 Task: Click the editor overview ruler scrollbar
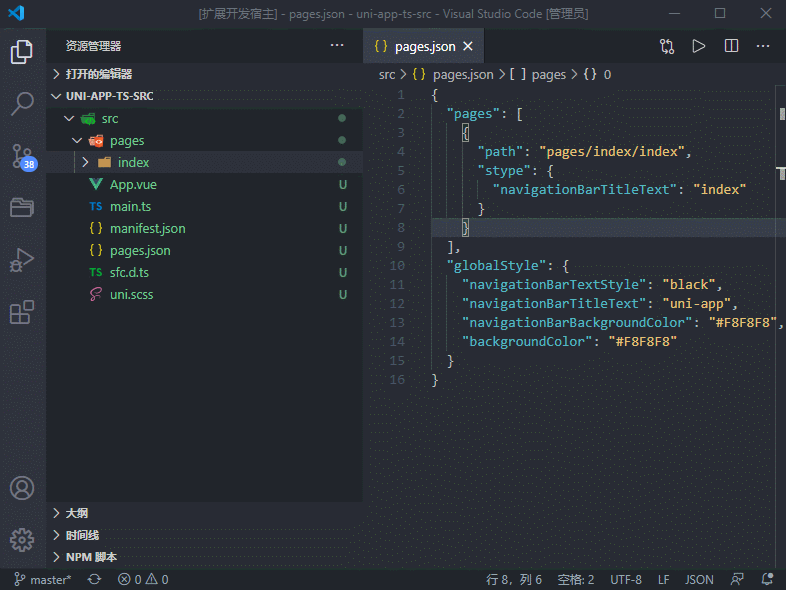781,326
